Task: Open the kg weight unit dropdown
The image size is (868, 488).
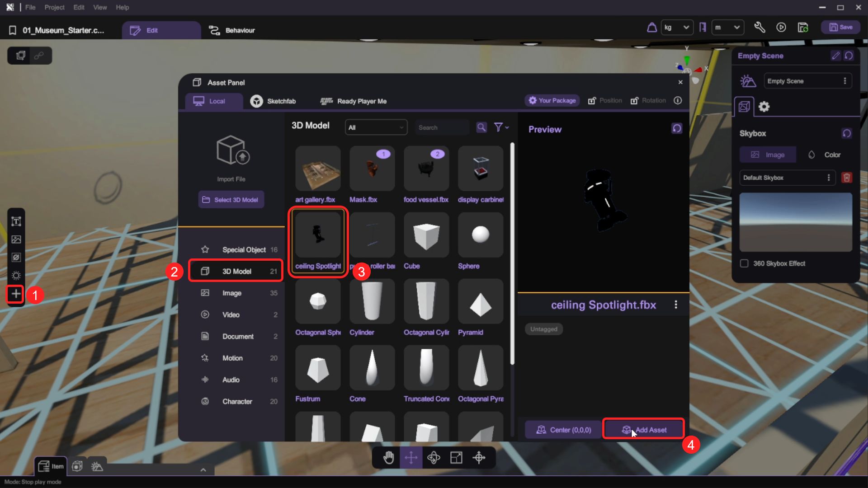Action: (x=676, y=28)
